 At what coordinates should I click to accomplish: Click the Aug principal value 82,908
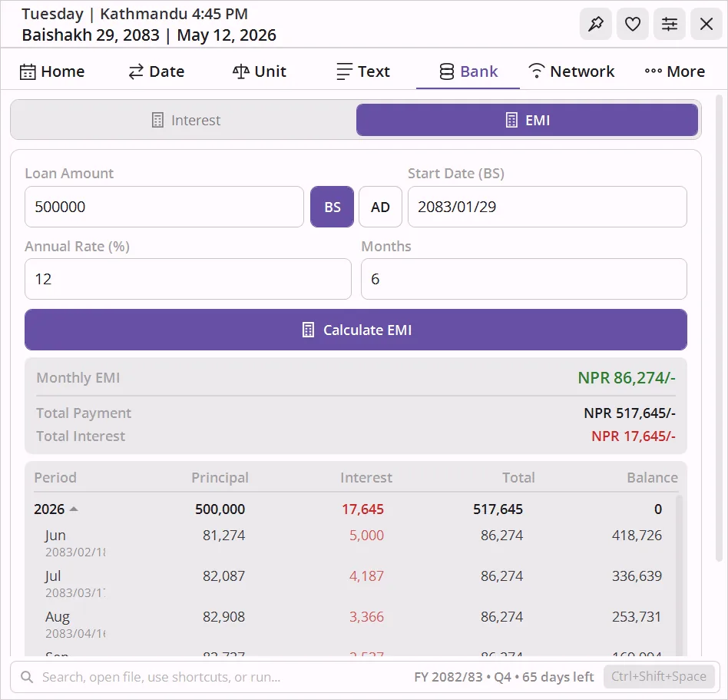(x=223, y=617)
